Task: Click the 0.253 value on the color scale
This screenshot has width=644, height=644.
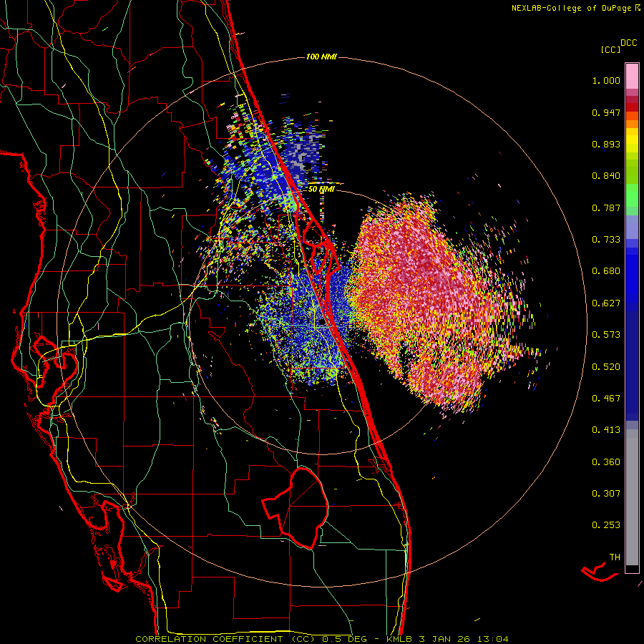Action: click(x=606, y=525)
